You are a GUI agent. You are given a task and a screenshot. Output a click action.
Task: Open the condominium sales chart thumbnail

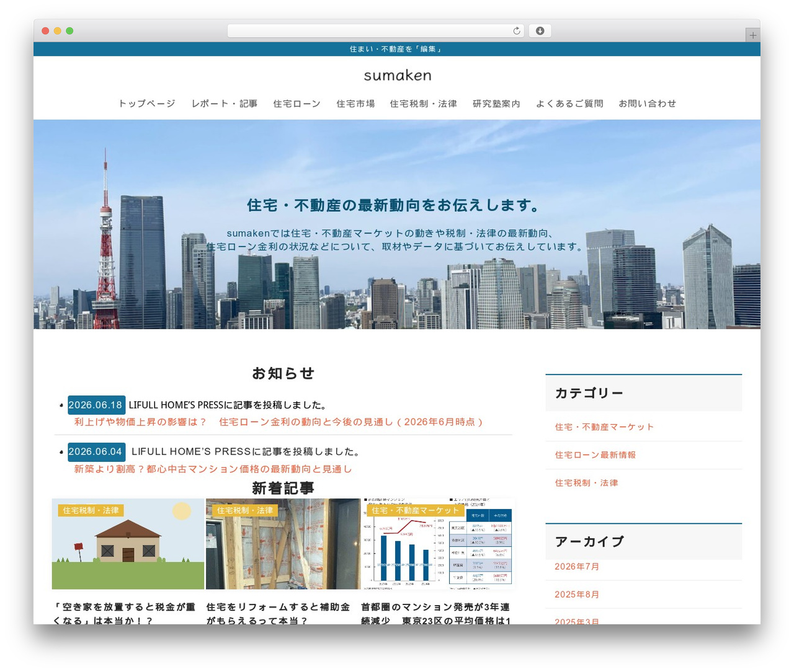(438, 544)
